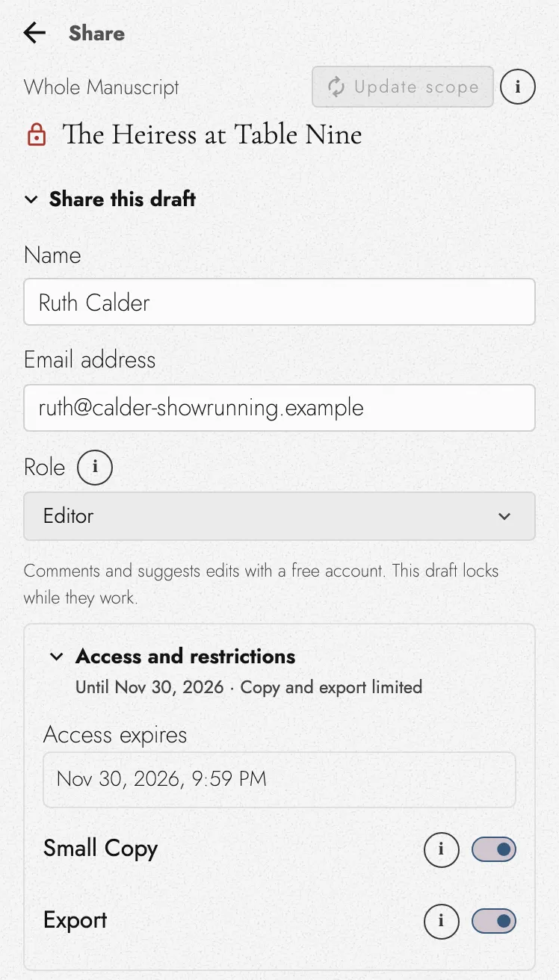Open the Role dropdown showing Editor
559x980 pixels.
point(279,516)
